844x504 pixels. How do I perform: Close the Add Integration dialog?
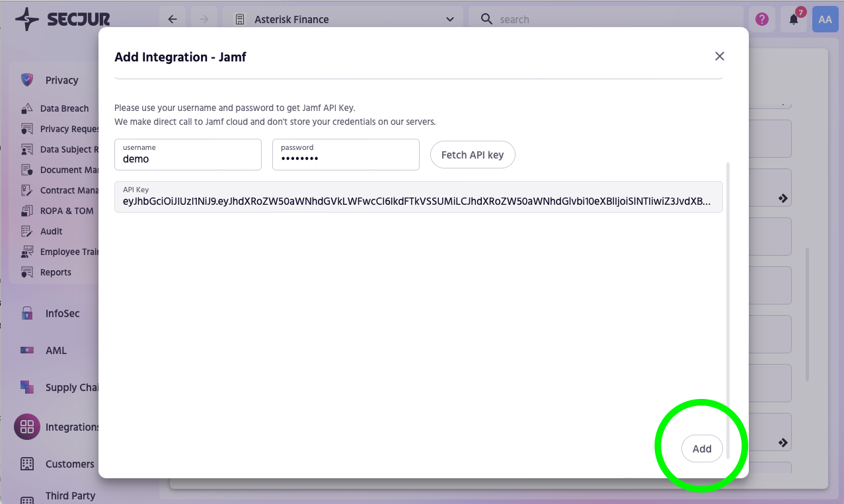[x=720, y=56]
